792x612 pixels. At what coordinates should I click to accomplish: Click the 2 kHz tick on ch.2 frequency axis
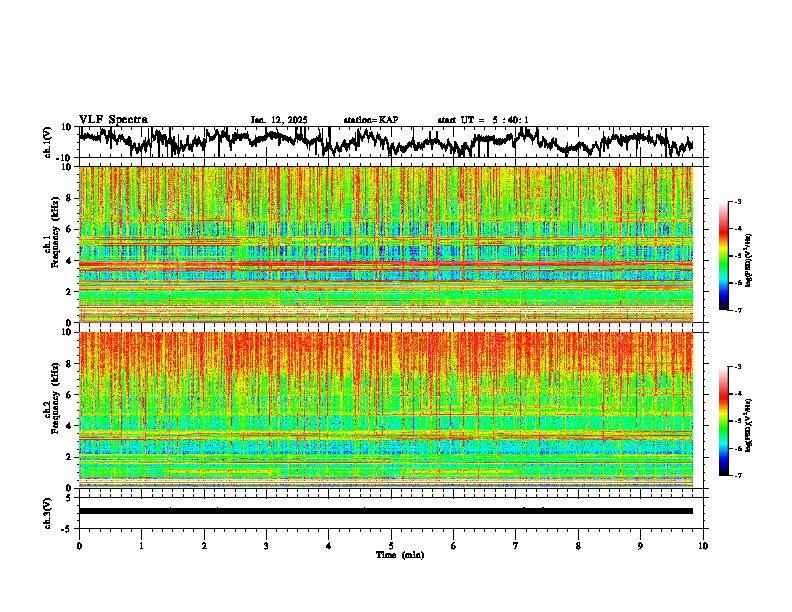[70, 457]
